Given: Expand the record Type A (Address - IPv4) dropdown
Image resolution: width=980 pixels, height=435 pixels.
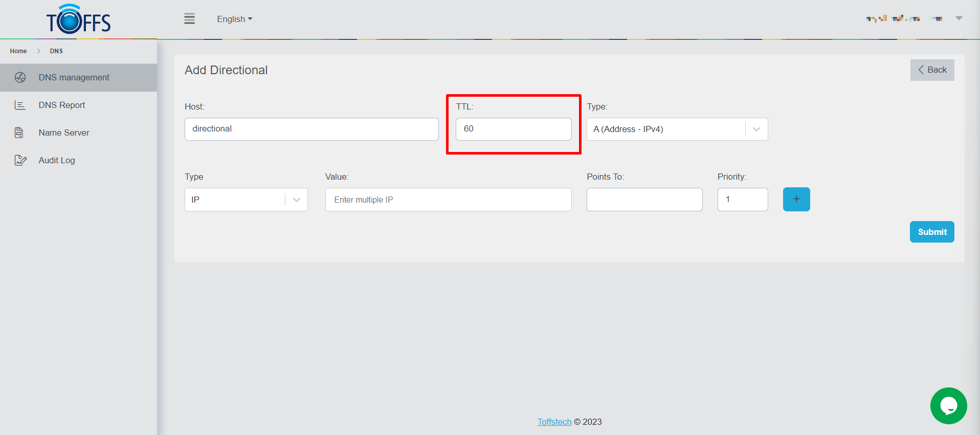Looking at the screenshot, I should coord(756,129).
